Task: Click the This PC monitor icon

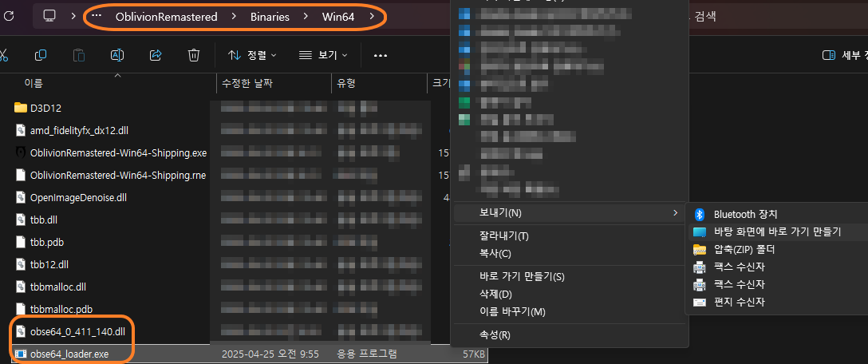Action: [49, 16]
